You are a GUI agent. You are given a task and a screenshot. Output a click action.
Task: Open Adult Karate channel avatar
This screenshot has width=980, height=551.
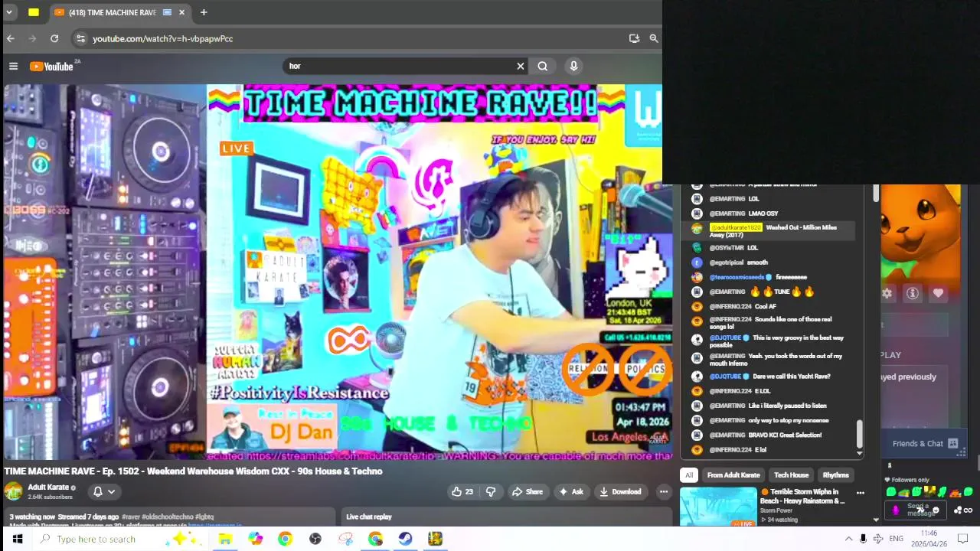pyautogui.click(x=13, y=491)
